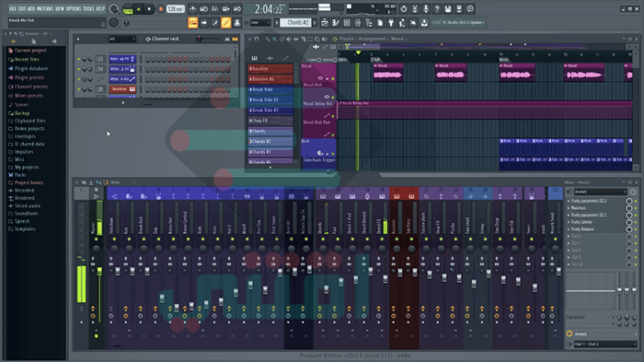Toggle song/pattern mode button
This screenshot has width=644, height=362.
pos(128,9)
